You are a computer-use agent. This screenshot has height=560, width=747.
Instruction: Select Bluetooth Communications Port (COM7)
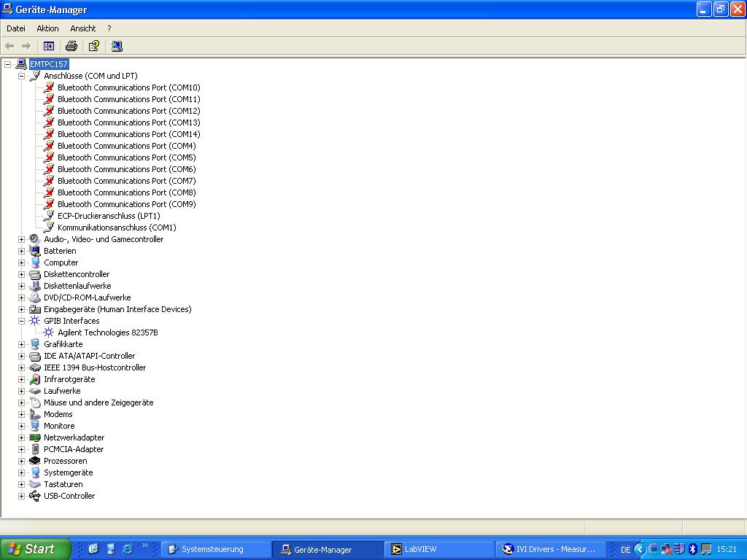tap(127, 181)
